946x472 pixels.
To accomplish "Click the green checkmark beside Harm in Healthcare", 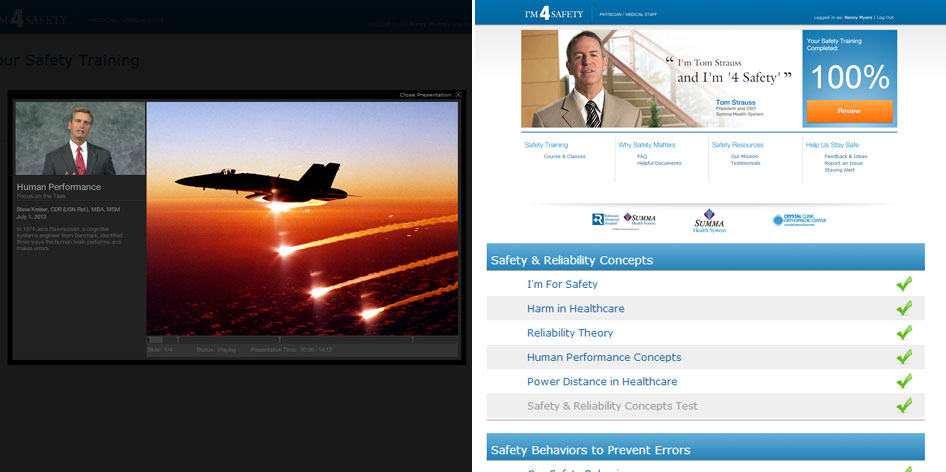I will click(904, 308).
